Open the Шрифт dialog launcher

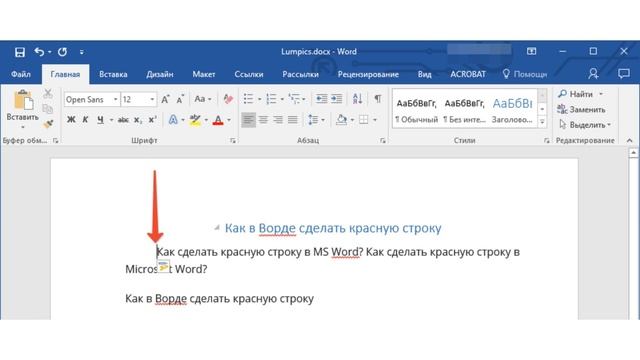point(233,140)
